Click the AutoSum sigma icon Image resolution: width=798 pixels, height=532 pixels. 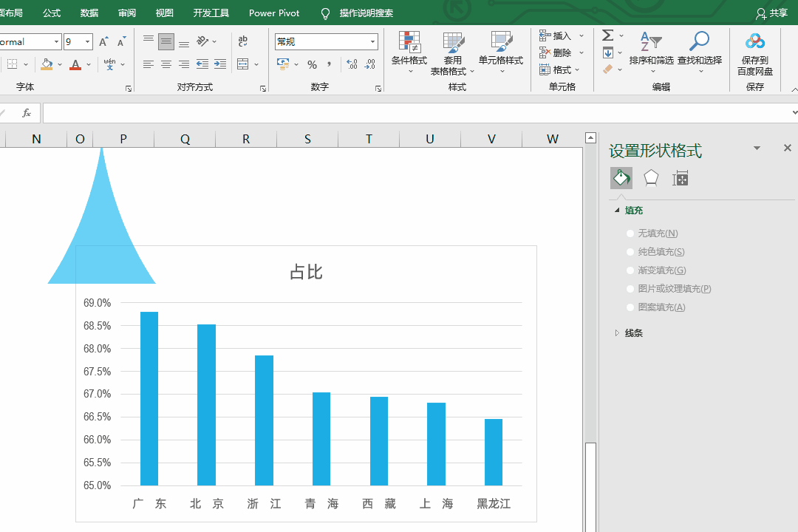point(608,35)
